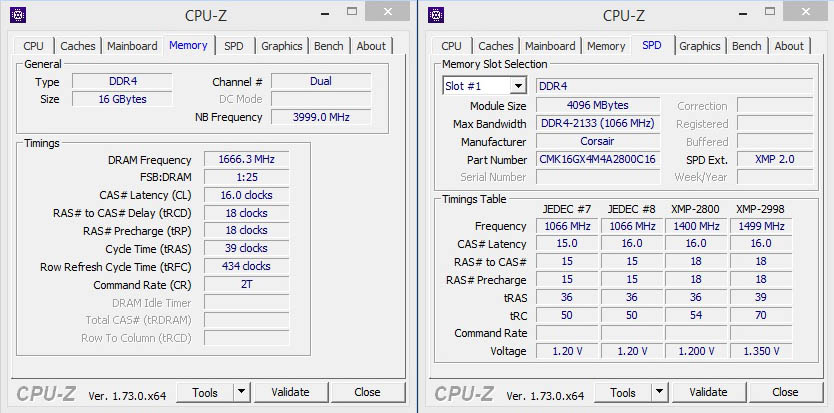Click the FSB:DRAM value 1:25
The width and height of the screenshot is (834, 413).
click(246, 177)
